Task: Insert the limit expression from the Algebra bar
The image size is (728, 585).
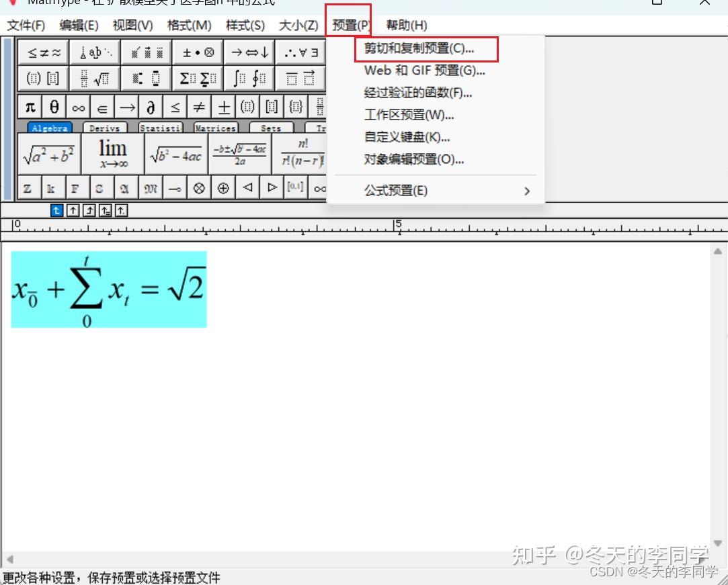Action: 111,153
